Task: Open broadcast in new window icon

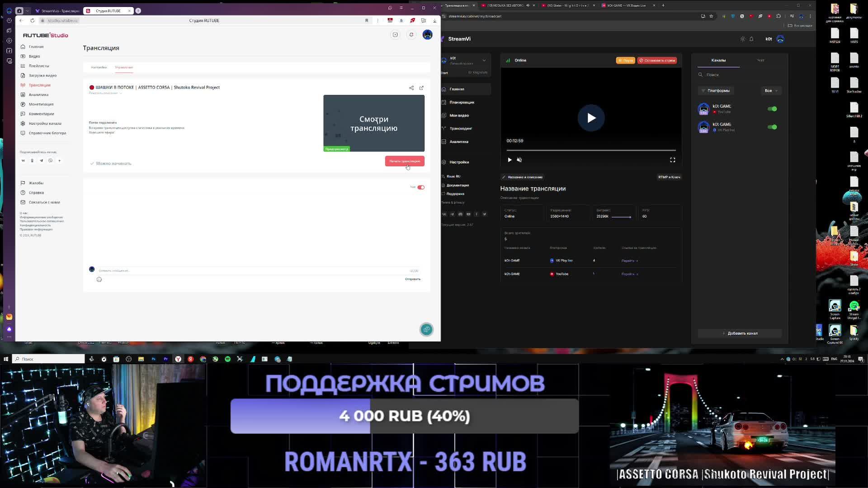Action: point(421,88)
